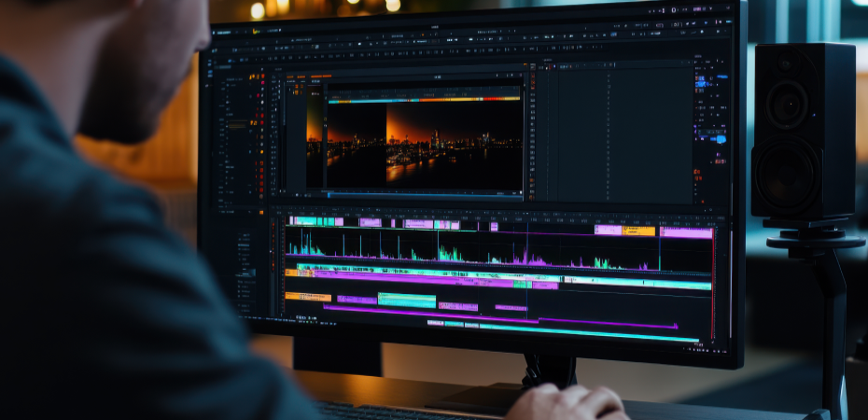
Task: Select the teal clip on lower timeline track
Action: point(406,301)
